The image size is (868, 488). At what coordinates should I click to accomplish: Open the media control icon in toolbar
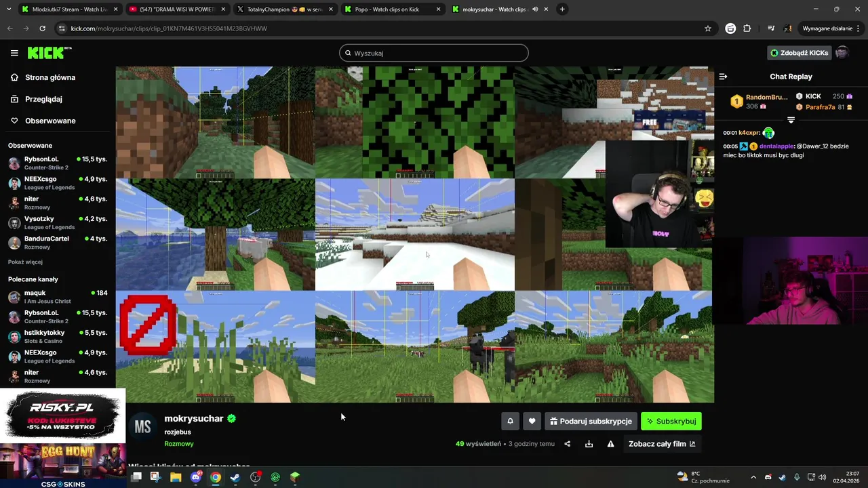pos(771,28)
